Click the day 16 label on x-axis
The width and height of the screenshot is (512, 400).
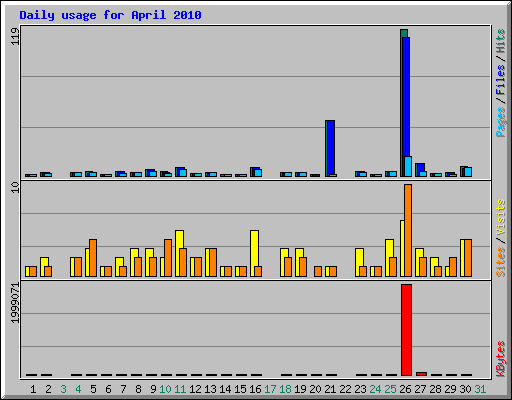click(x=255, y=389)
